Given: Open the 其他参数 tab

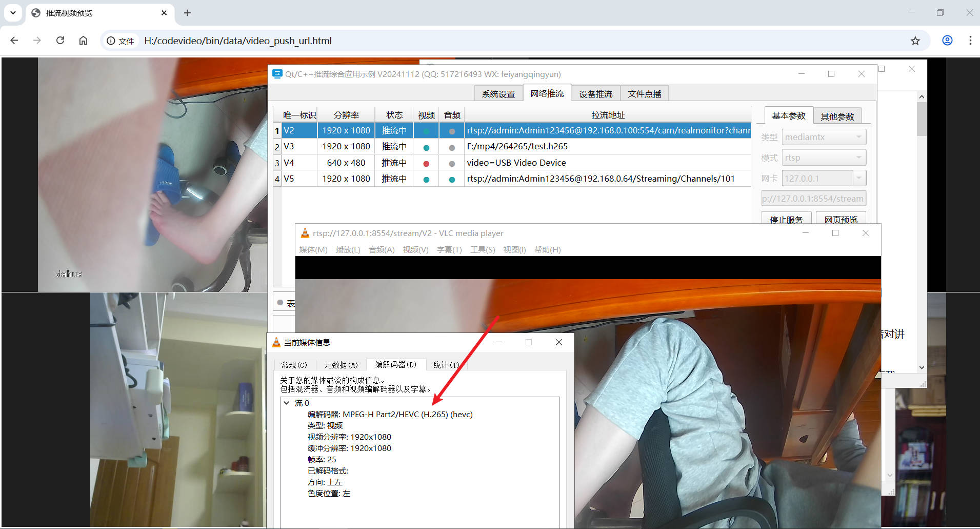Looking at the screenshot, I should pyautogui.click(x=837, y=116).
